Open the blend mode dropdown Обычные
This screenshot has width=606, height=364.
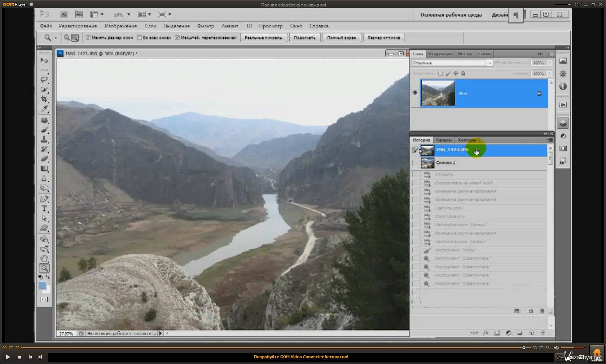pyautogui.click(x=452, y=63)
